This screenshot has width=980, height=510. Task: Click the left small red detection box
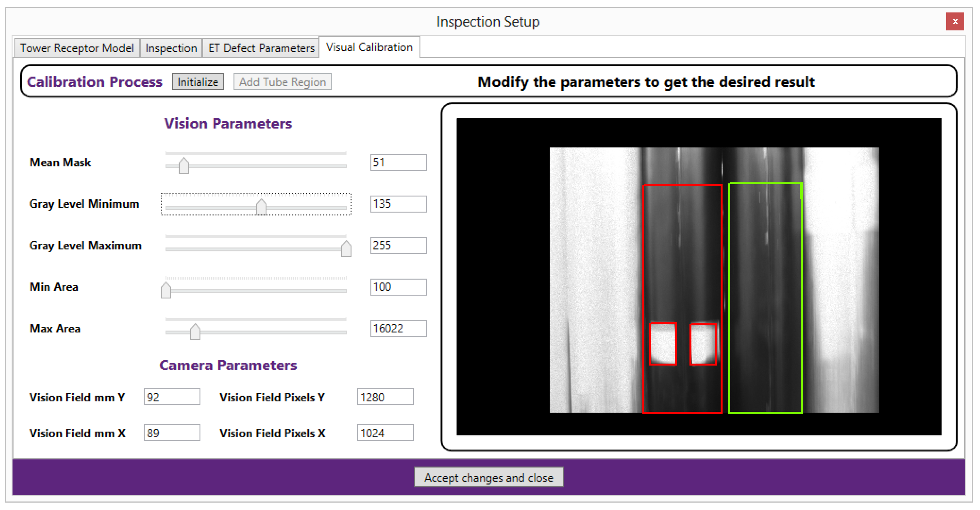coord(663,344)
